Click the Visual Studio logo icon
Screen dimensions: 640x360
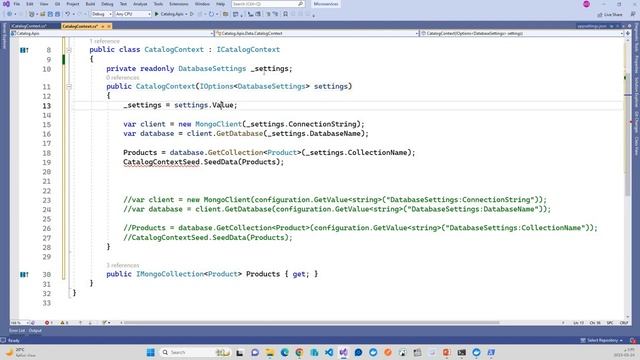[6, 4]
